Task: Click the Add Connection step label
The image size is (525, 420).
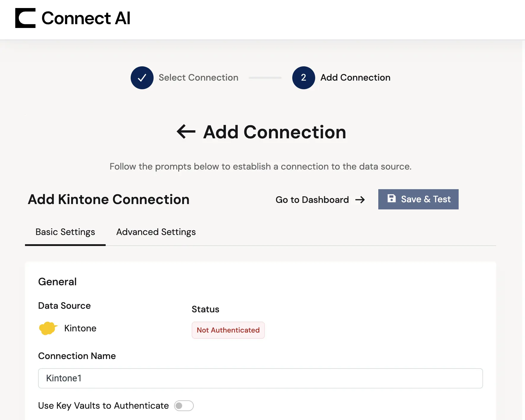Action: [x=355, y=78]
